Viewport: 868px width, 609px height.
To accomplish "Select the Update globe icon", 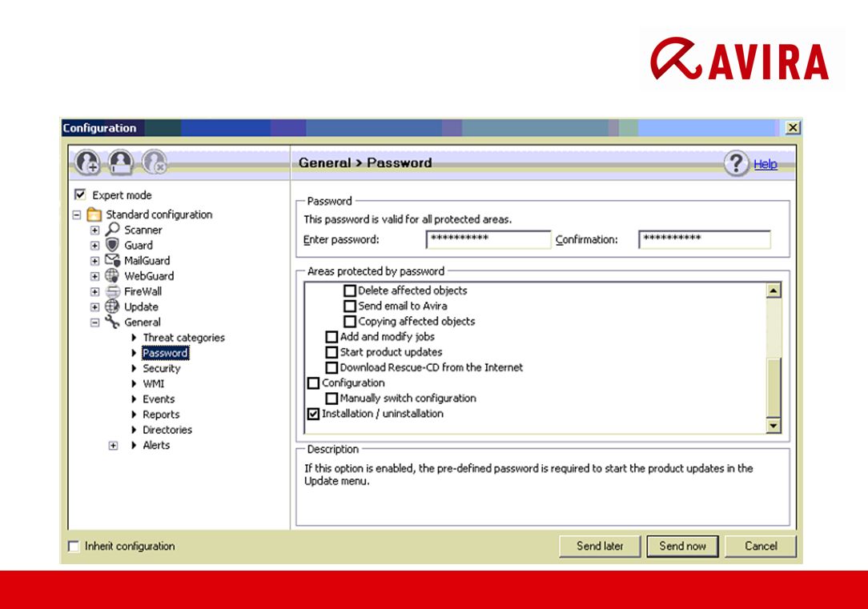I will [112, 307].
